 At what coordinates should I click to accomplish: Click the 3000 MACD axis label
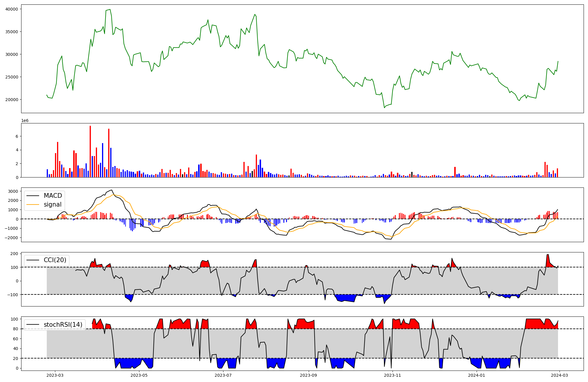point(13,191)
